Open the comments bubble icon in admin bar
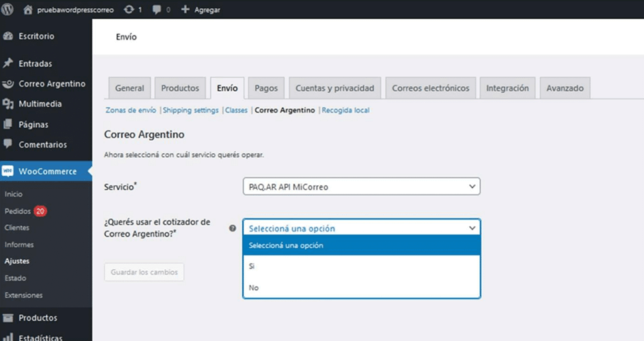 coord(157,9)
